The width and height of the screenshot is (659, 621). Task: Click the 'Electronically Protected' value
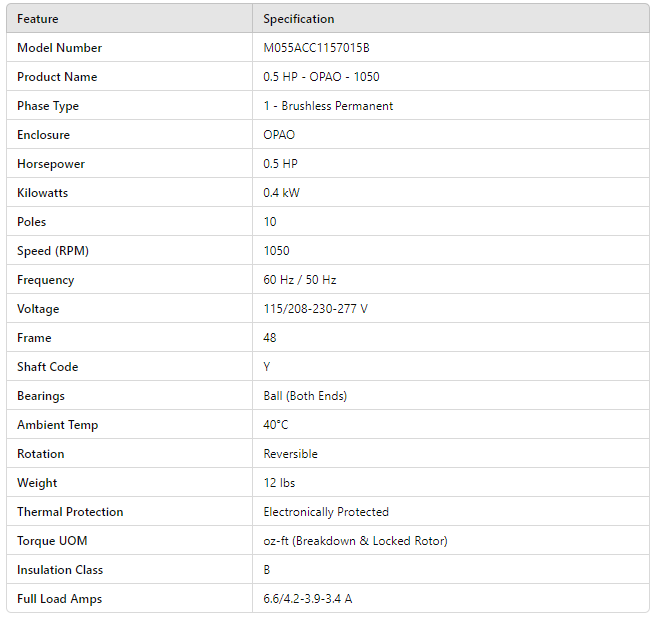(326, 512)
